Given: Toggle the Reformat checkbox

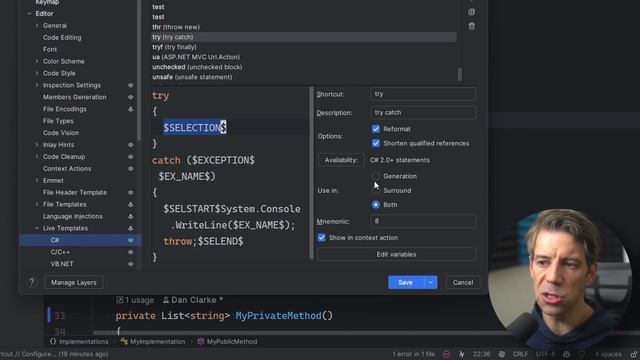Looking at the screenshot, I should click(x=376, y=129).
